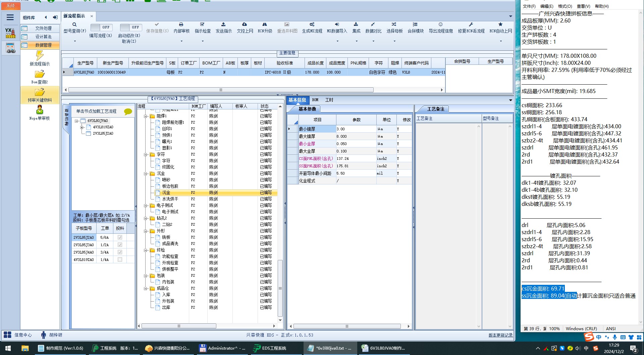Click the 文控上网 upload icon

[x=245, y=25]
